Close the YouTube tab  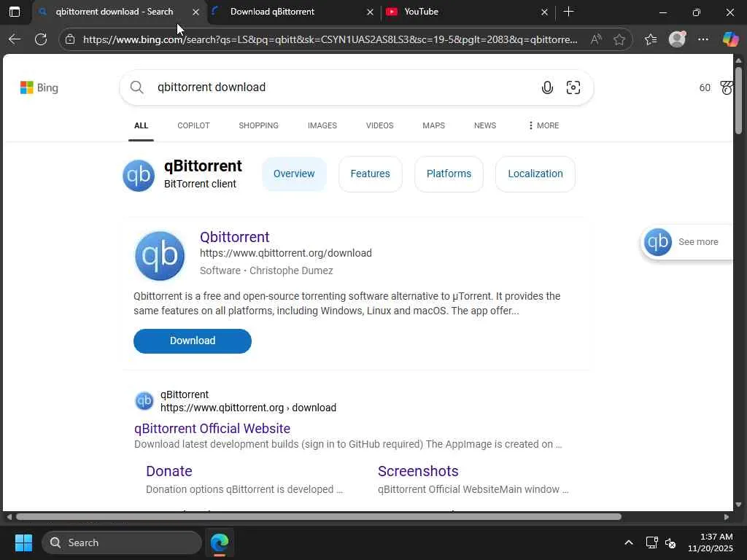click(x=544, y=12)
